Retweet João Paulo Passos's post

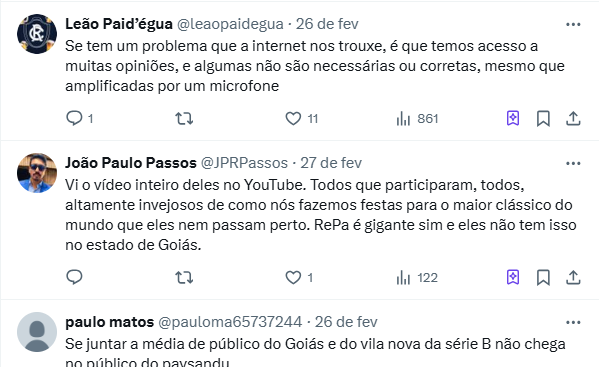(184, 277)
